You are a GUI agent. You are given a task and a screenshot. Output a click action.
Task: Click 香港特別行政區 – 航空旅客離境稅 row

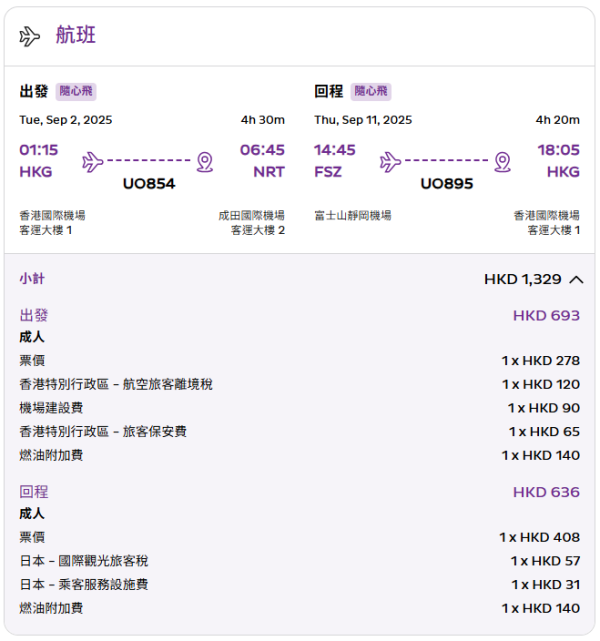coord(300,384)
